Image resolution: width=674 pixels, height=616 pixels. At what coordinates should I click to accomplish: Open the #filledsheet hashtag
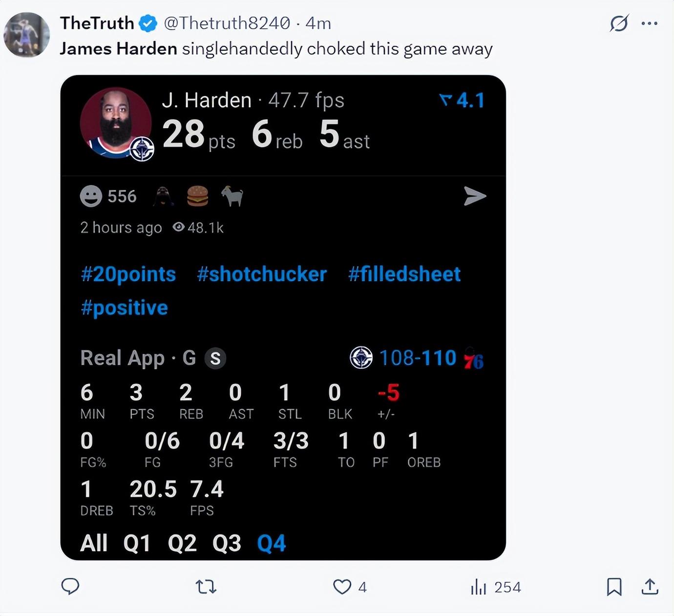tap(404, 274)
